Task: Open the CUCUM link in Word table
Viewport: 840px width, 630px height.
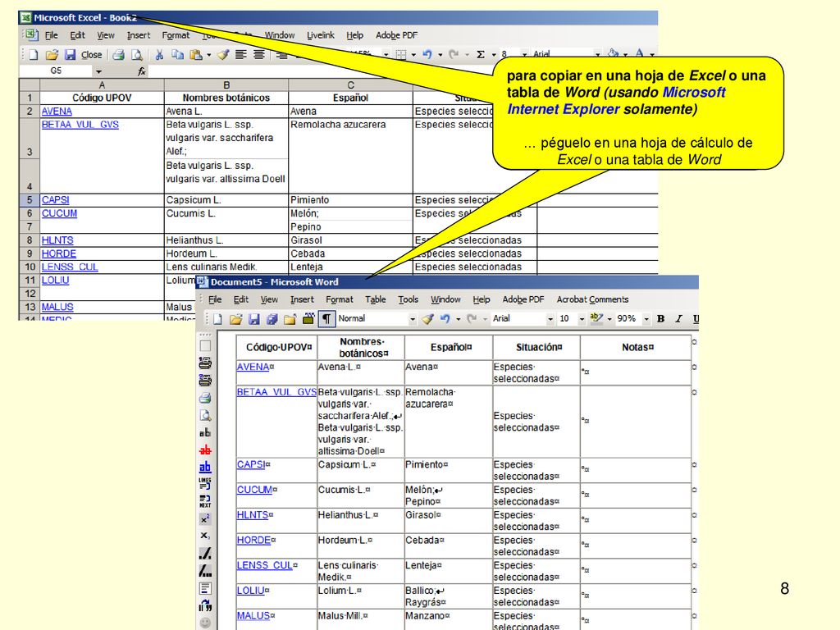Action: point(254,490)
